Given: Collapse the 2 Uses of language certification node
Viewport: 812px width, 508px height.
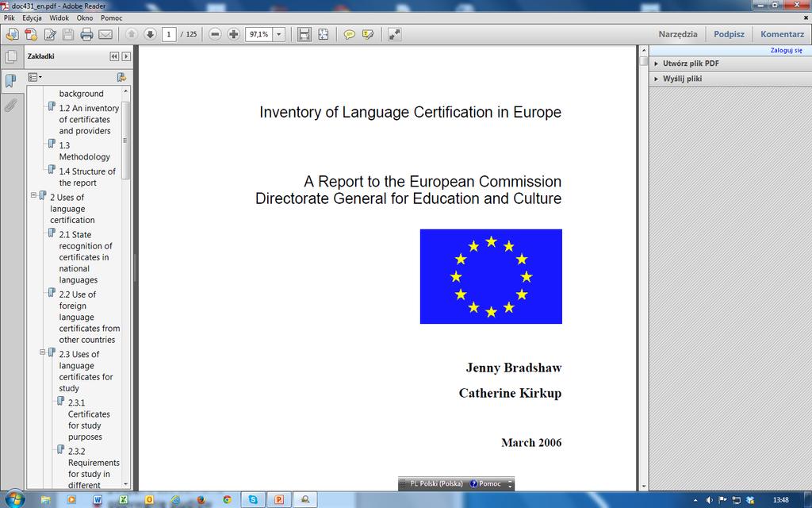Looking at the screenshot, I should (x=33, y=195).
